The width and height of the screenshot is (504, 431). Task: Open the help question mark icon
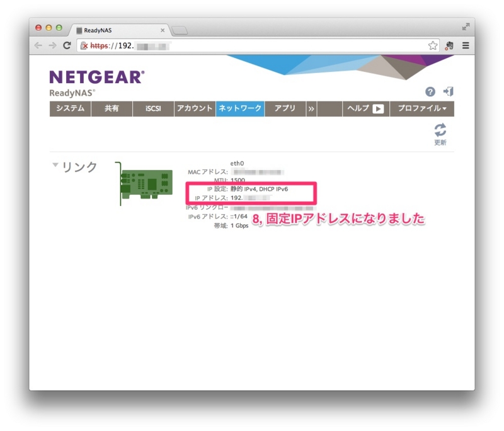pos(430,92)
